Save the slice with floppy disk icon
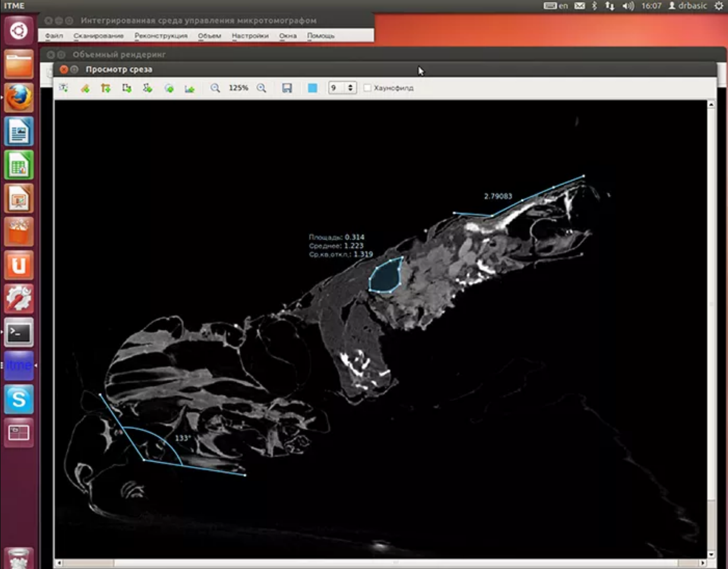 pyautogui.click(x=287, y=88)
